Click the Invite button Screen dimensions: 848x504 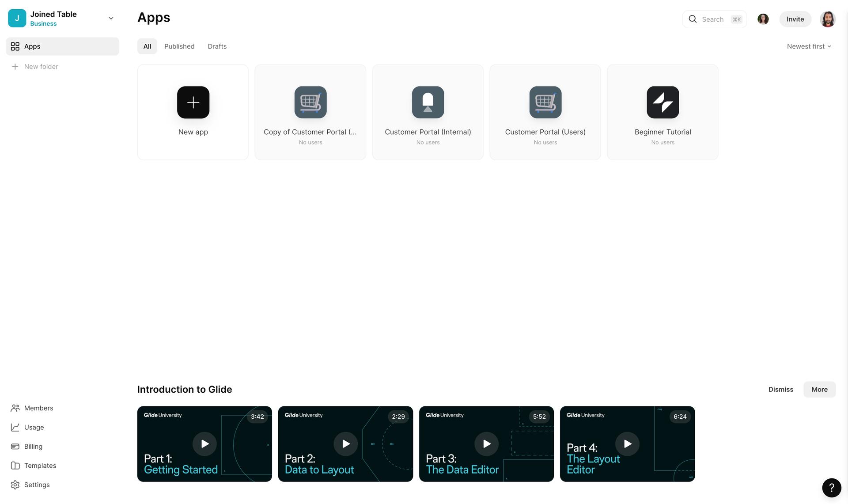coord(795,19)
